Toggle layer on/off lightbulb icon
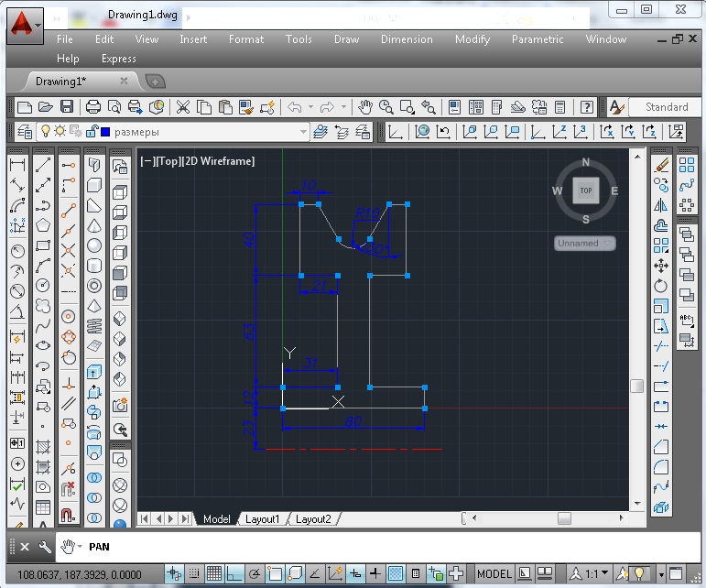Viewport: 706px width, 588px height. point(45,132)
